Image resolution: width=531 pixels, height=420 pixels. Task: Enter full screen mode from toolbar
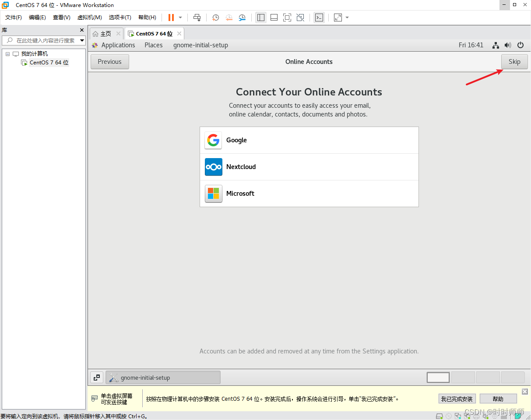tap(287, 18)
